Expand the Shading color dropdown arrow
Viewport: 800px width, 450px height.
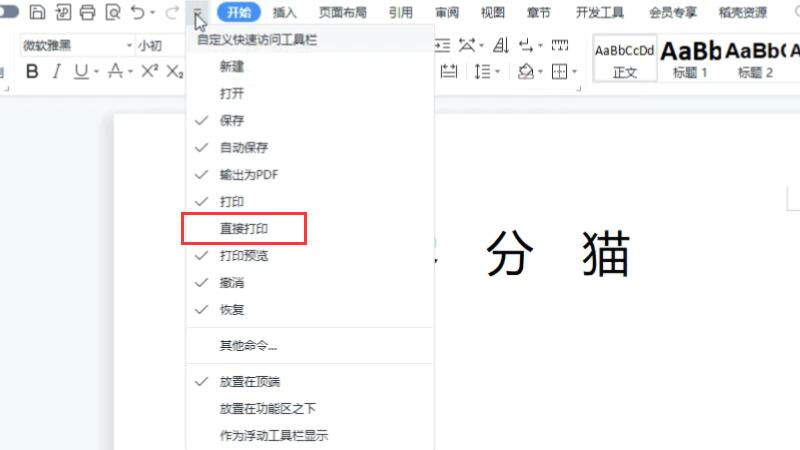pos(541,72)
